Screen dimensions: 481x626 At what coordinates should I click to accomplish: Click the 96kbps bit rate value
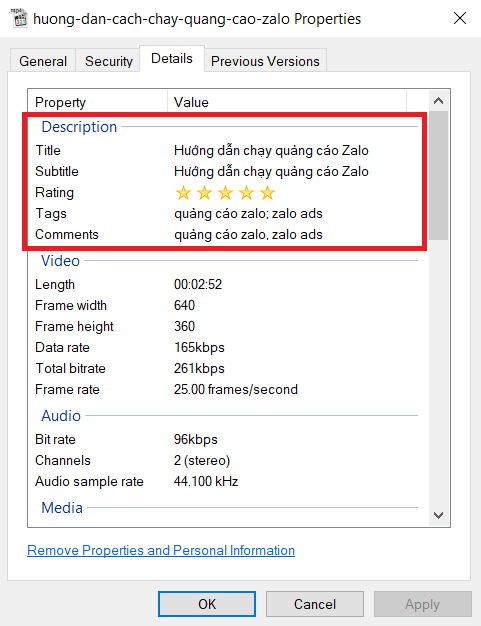(196, 440)
